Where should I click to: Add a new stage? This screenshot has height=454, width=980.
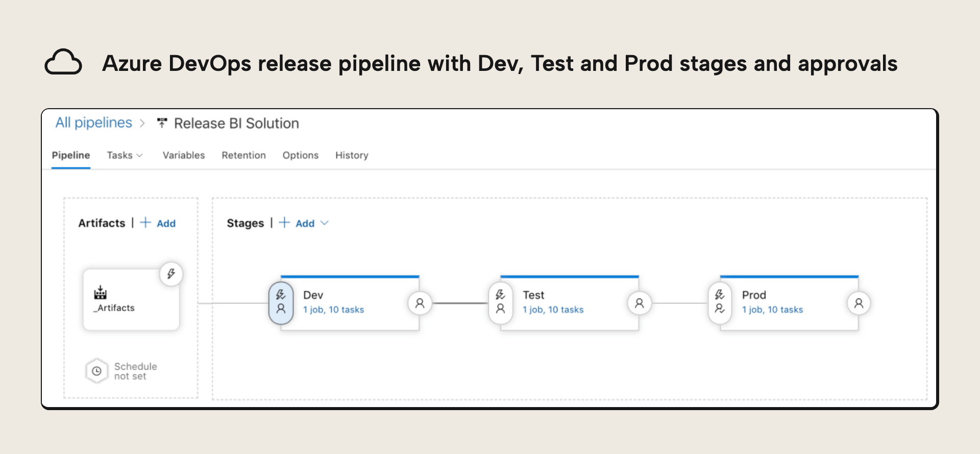305,223
